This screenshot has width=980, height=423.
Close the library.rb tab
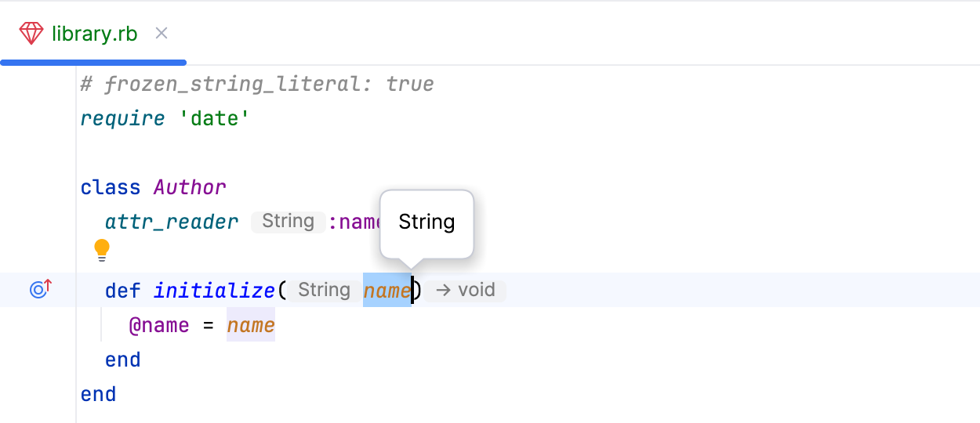point(162,34)
